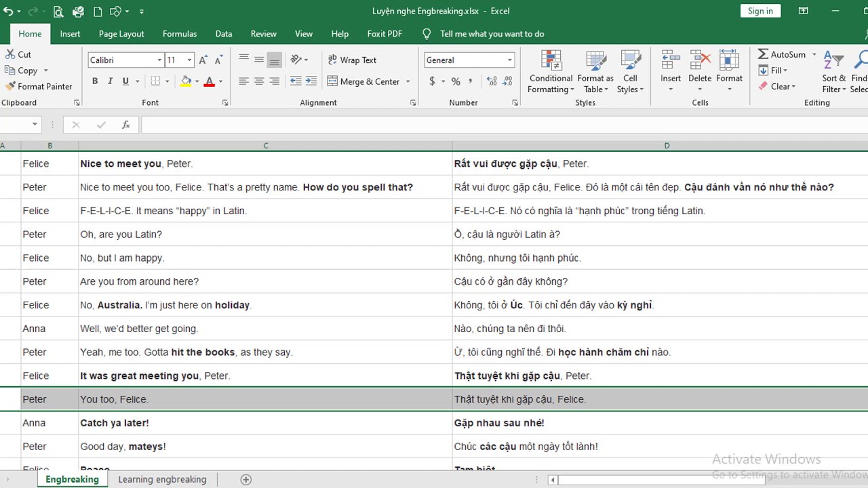Image resolution: width=868 pixels, height=488 pixels.
Task: Click the Top Align icon
Action: [x=243, y=60]
